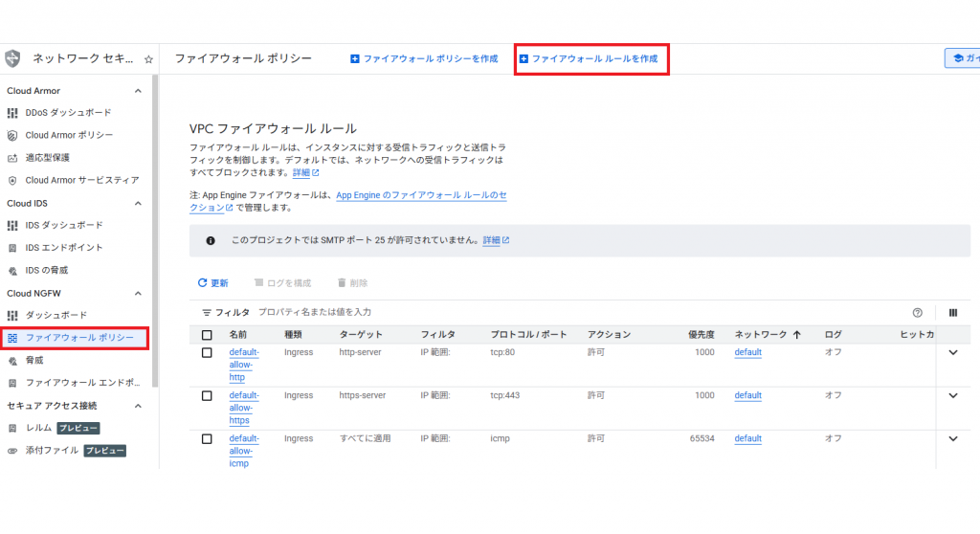
Task: Open IDS エンドポイント in sidebar
Action: click(x=64, y=248)
